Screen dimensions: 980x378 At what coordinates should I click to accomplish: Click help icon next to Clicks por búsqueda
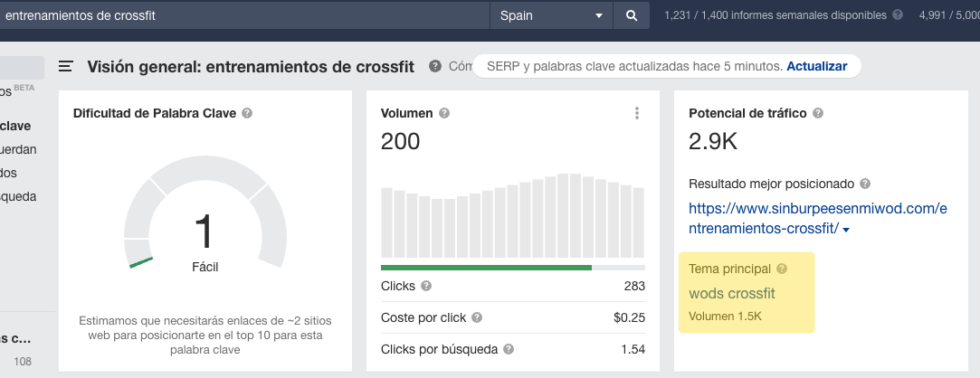pyautogui.click(x=509, y=349)
